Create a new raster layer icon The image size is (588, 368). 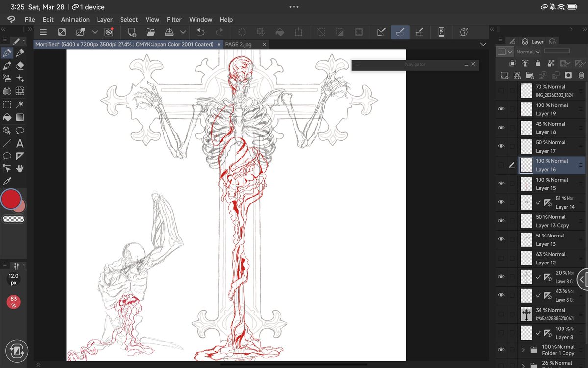pos(504,75)
